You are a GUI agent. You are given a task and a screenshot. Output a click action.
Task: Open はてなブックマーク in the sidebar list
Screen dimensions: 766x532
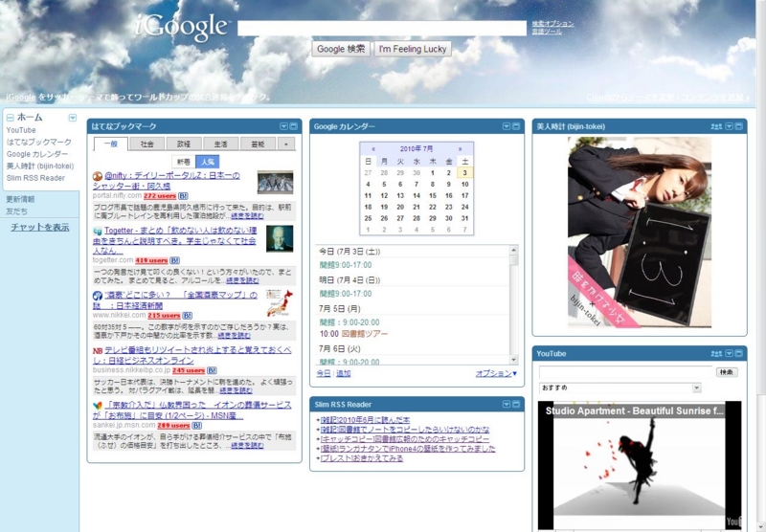point(39,142)
